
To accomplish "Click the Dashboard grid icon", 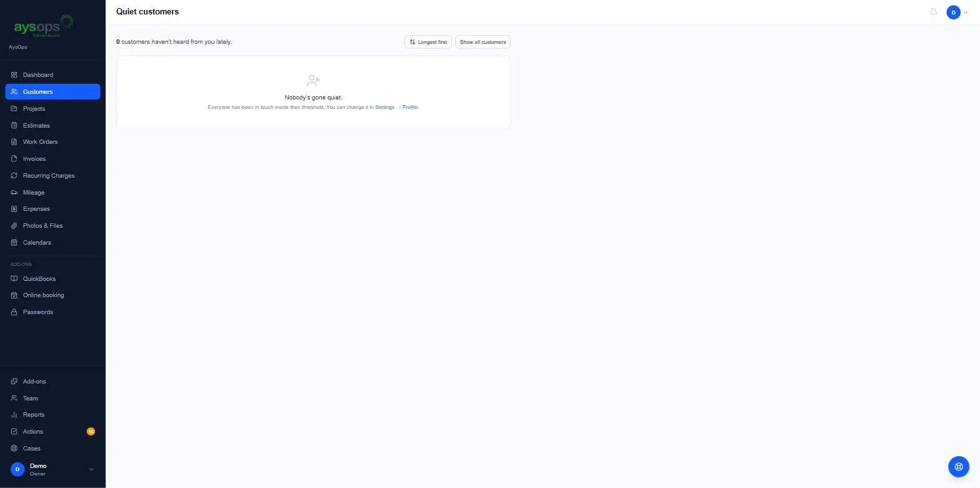I will 14,75.
